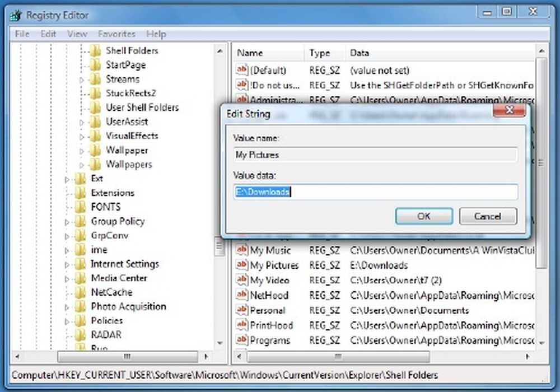Click the C:\Users\Owner\t7 (2) data cell
The height and width of the screenshot is (392, 560).
pos(396,280)
